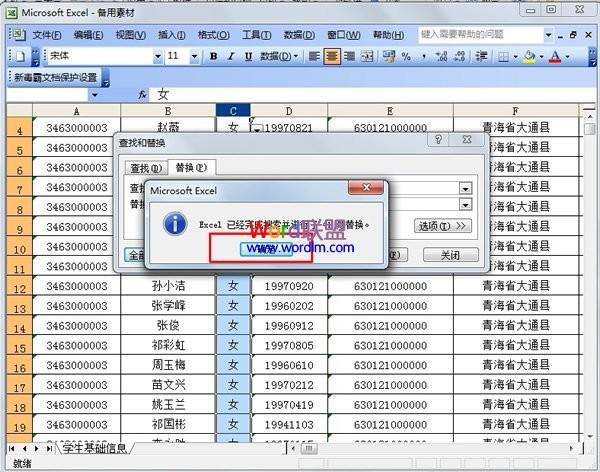Open the 工具(T) menu
The height and width of the screenshot is (472, 600).
coord(256,35)
